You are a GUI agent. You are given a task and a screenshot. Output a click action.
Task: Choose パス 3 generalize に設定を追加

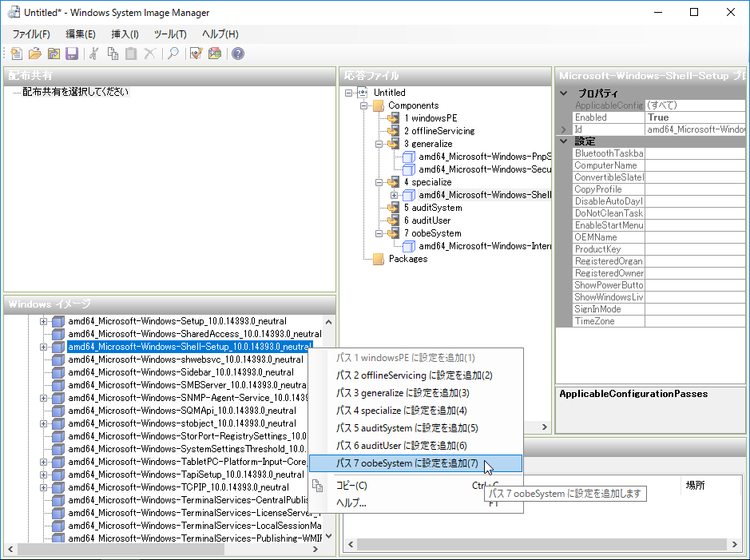pyautogui.click(x=415, y=393)
